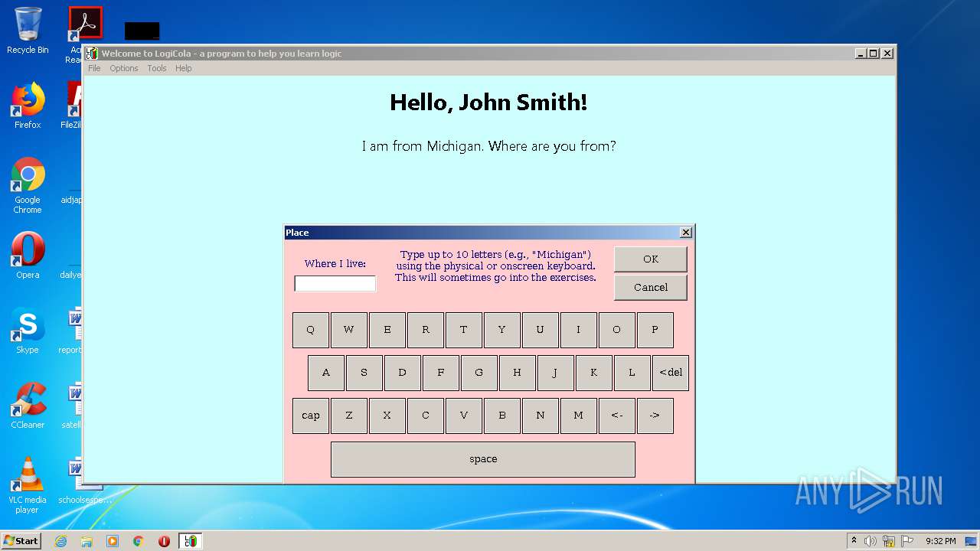The image size is (980, 551).
Task: Tap the A key on onscreen keyboard
Action: [326, 373]
